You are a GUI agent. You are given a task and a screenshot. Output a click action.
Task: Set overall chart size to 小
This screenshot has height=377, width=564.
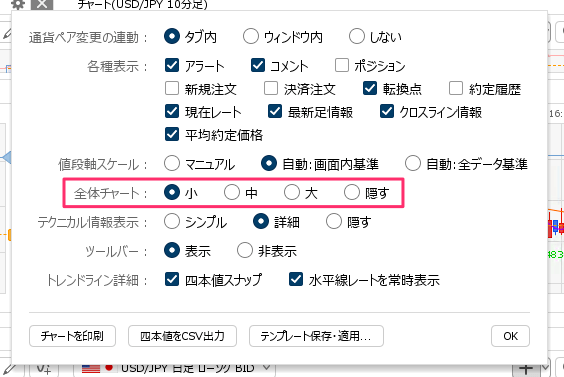point(172,192)
